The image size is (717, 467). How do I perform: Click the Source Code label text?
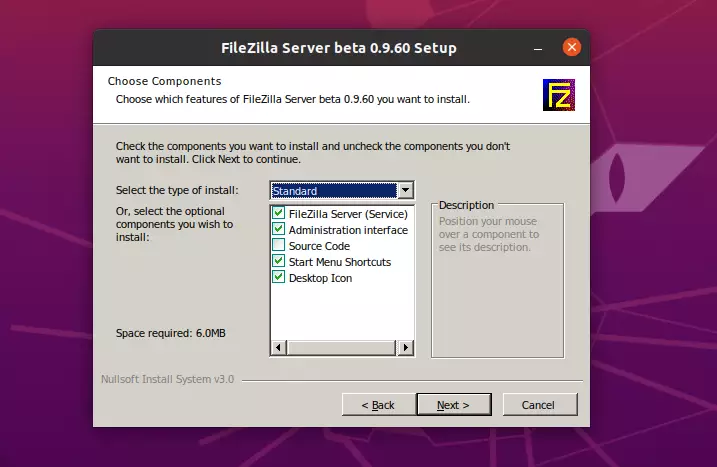pos(319,246)
